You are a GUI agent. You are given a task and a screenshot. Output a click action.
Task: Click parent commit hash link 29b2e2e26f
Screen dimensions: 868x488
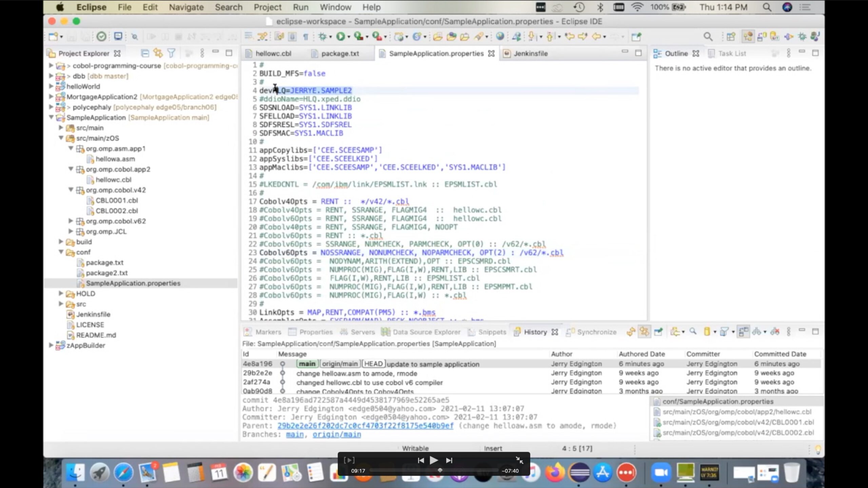click(x=365, y=426)
